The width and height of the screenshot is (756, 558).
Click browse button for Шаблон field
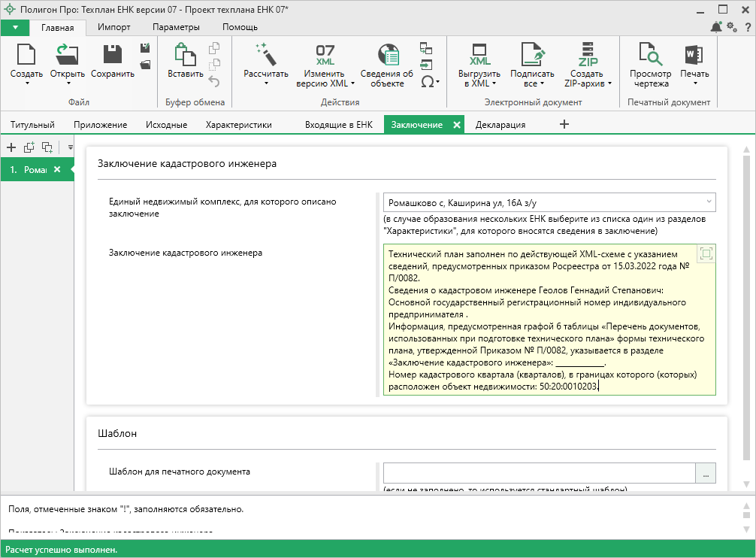pos(706,473)
